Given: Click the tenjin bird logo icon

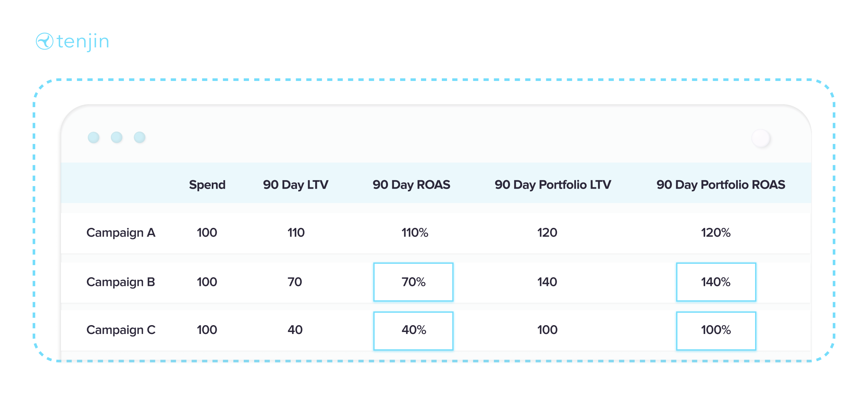Looking at the screenshot, I should pyautogui.click(x=44, y=41).
